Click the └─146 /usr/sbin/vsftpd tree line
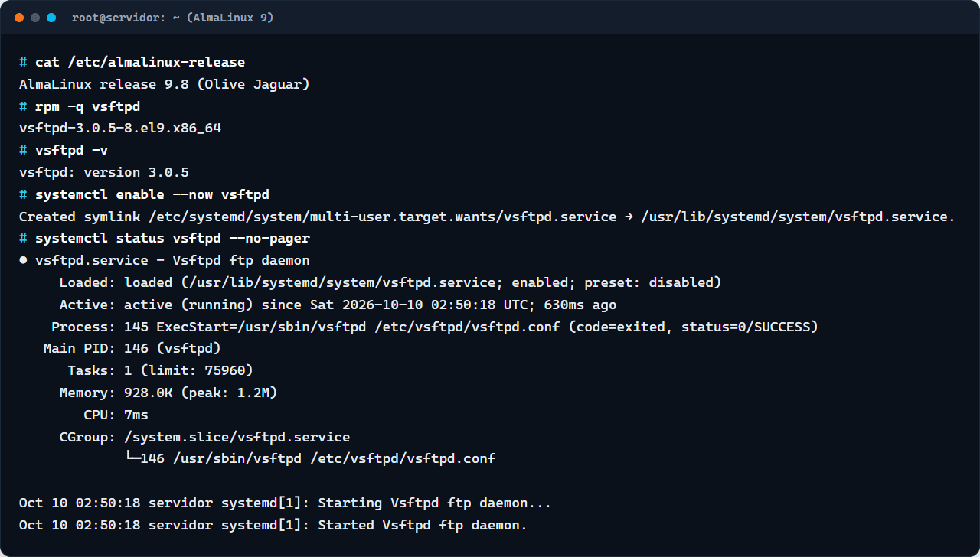Image resolution: width=980 pixels, height=557 pixels. click(x=309, y=459)
